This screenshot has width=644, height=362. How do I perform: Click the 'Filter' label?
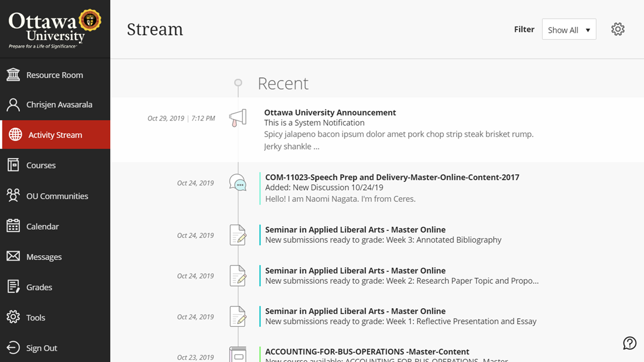524,29
